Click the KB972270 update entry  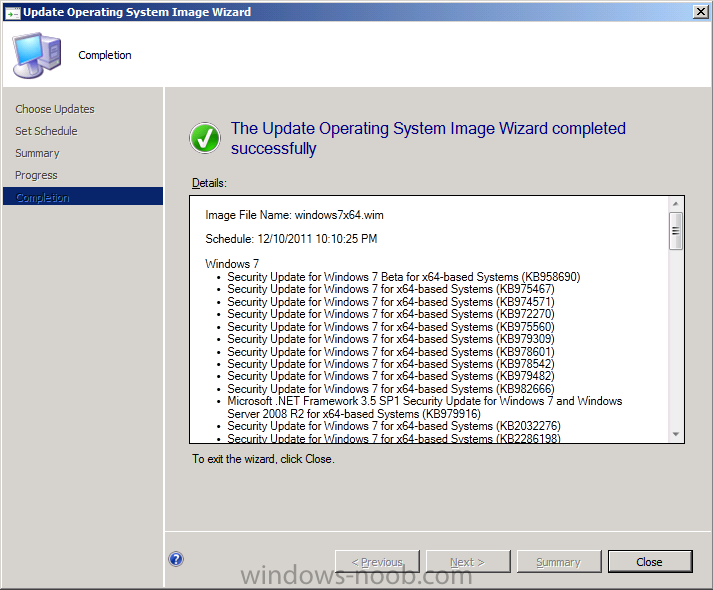(x=391, y=314)
